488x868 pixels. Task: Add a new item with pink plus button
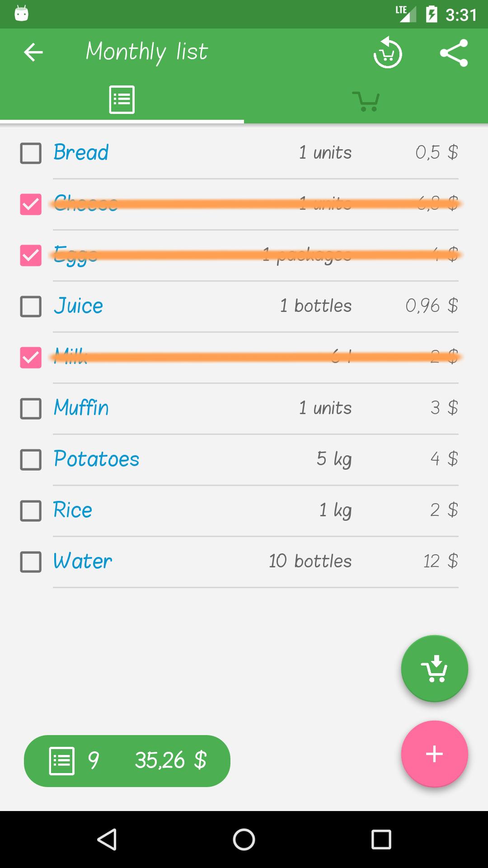435,754
